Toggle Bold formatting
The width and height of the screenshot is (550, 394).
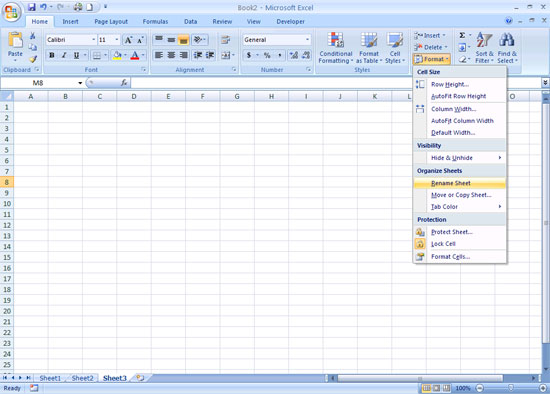[x=52, y=55]
